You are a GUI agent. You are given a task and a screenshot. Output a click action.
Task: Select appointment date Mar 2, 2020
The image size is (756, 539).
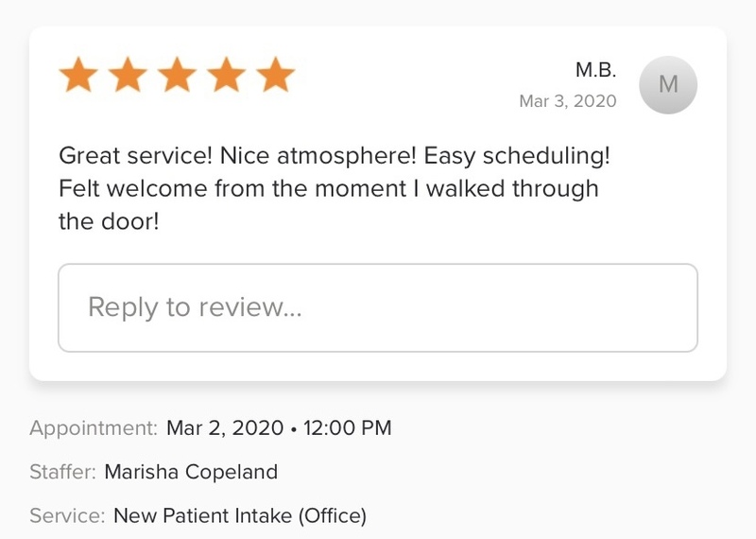coord(225,428)
